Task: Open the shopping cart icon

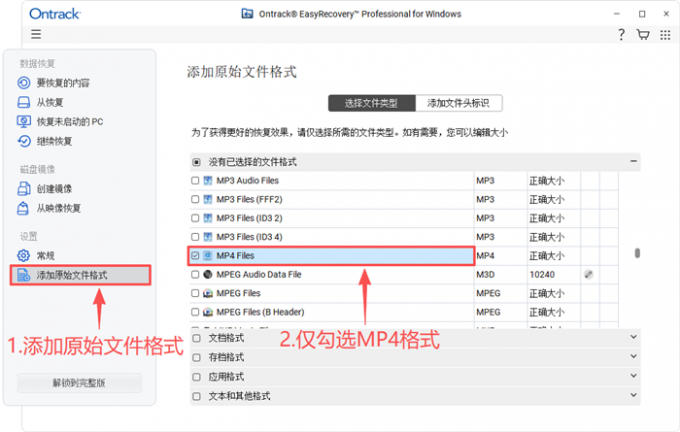Action: [643, 34]
